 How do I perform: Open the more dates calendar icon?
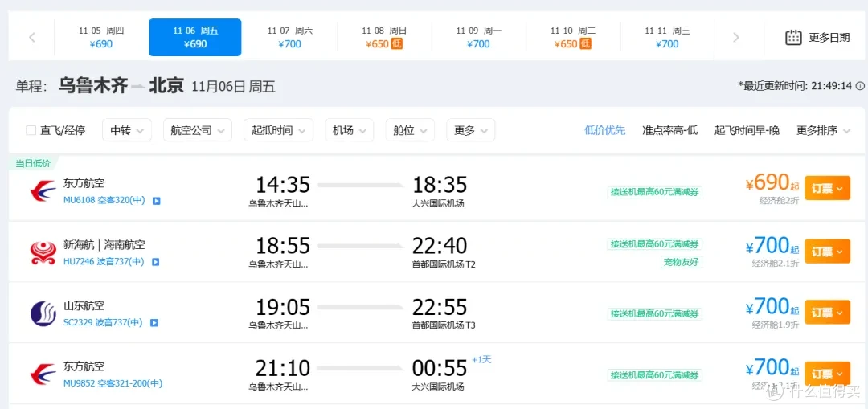coord(794,38)
